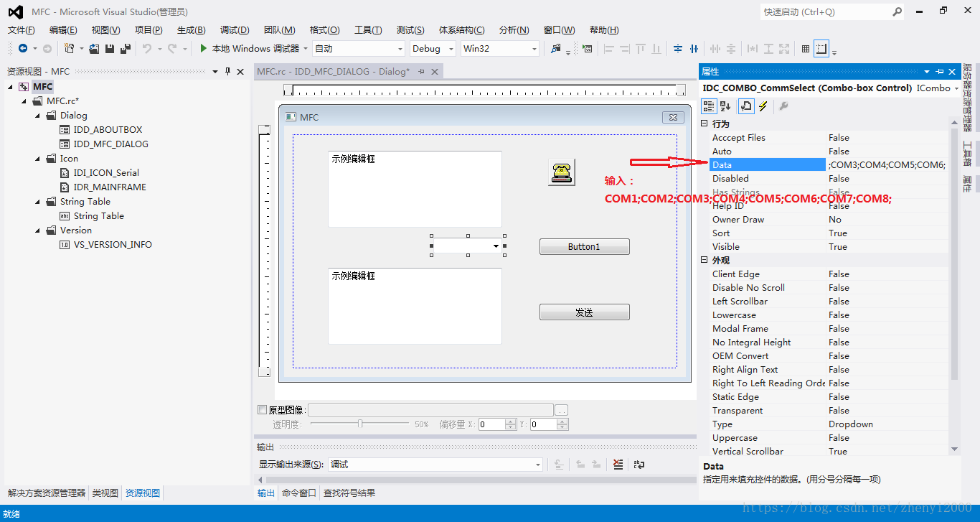Open the properties object selector dropdown
This screenshot has height=522, width=980.
(957, 88)
